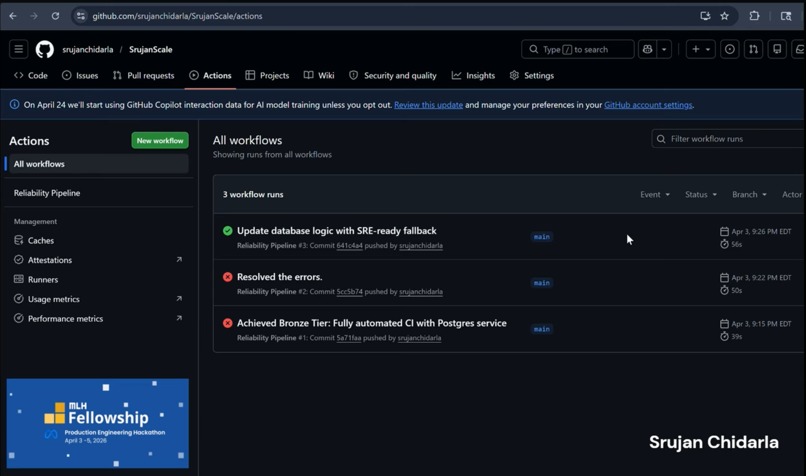The height and width of the screenshot is (476, 806).
Task: Switch to the Code tab
Action: point(31,76)
